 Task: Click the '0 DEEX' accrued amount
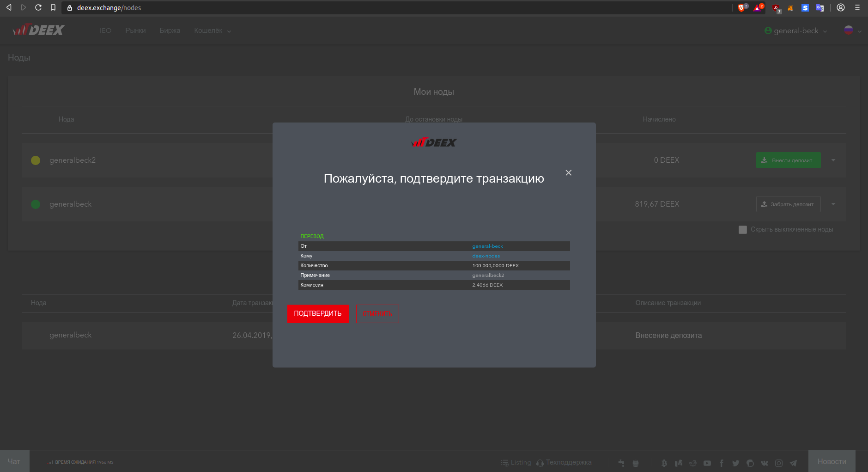coord(667,160)
